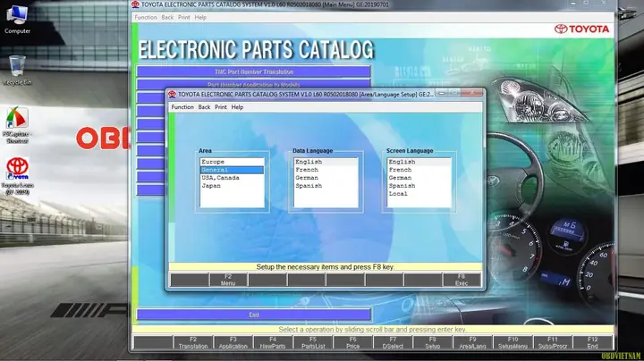This screenshot has width=644, height=361.
Task: Open Back menu in Area/Language Setup window
Action: pyautogui.click(x=204, y=107)
